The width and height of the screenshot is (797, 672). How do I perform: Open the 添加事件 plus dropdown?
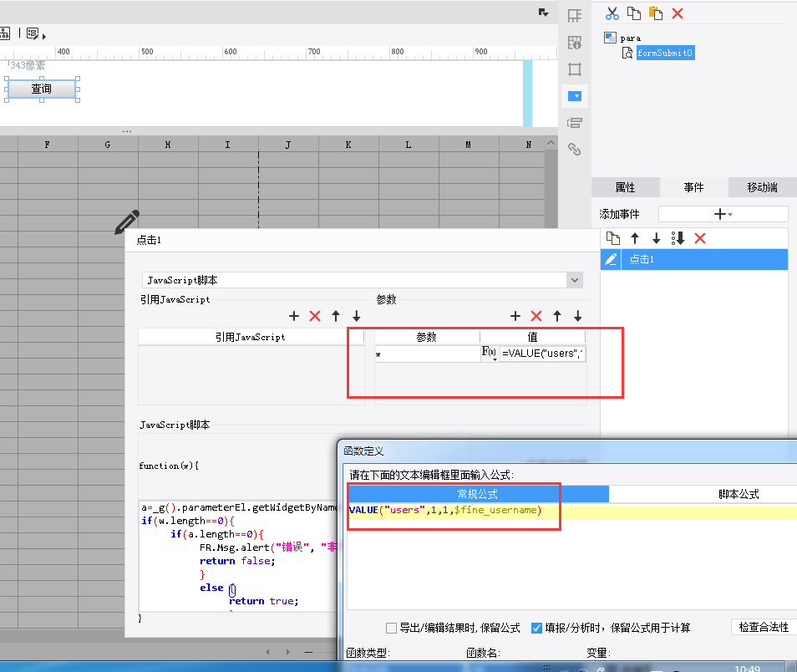723,214
